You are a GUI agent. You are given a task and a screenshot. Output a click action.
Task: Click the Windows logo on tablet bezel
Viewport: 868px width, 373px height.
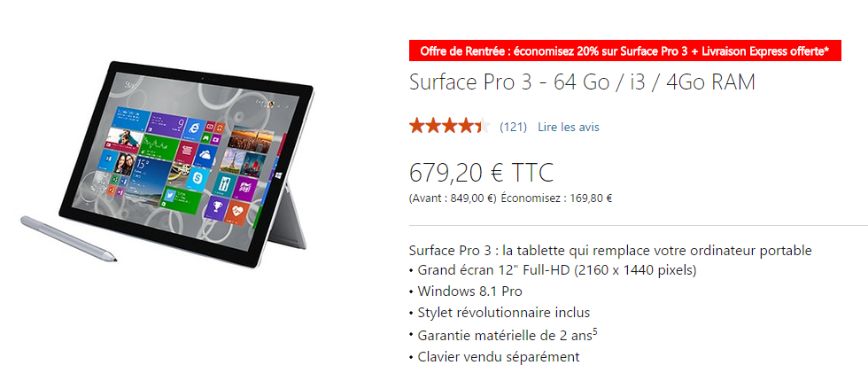[278, 175]
